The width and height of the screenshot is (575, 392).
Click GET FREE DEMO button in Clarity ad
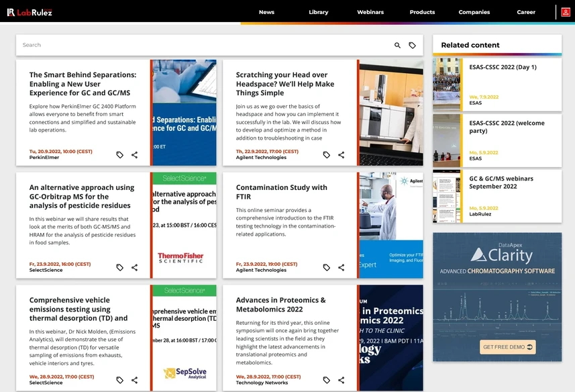pos(507,347)
